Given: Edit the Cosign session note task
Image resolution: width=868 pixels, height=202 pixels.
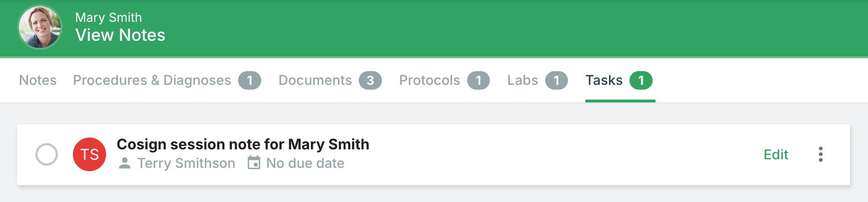Looking at the screenshot, I should pyautogui.click(x=776, y=155).
